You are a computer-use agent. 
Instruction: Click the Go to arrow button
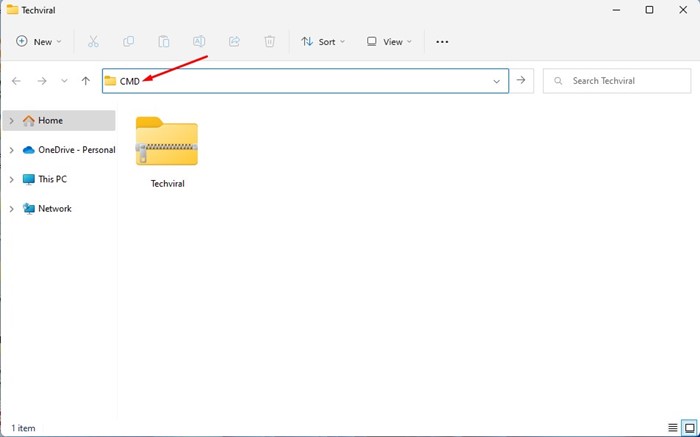(521, 80)
